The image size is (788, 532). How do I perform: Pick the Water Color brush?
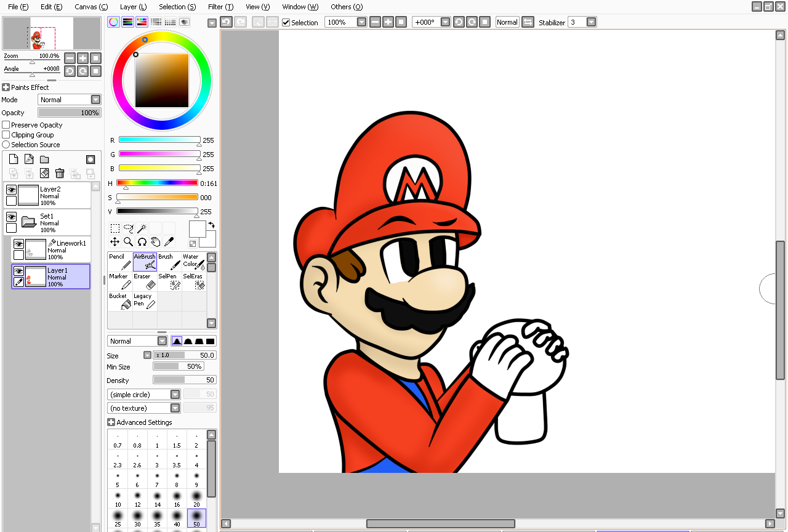point(194,262)
